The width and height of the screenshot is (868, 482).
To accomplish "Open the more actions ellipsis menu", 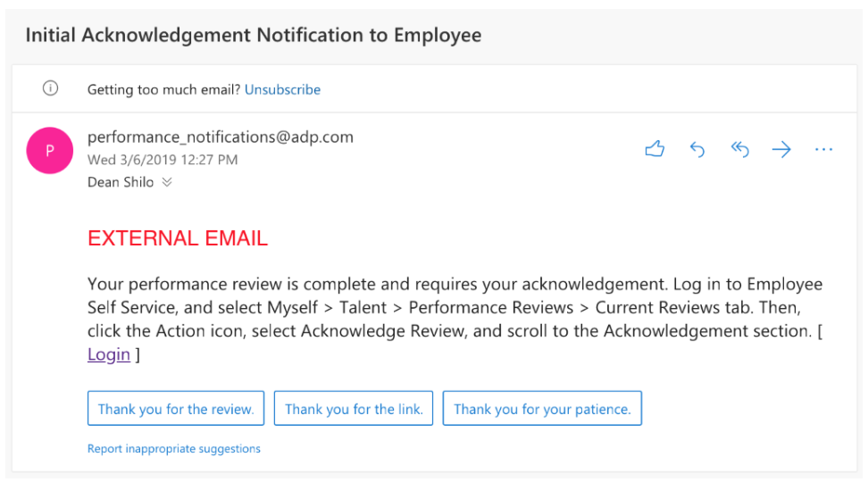I will click(823, 149).
